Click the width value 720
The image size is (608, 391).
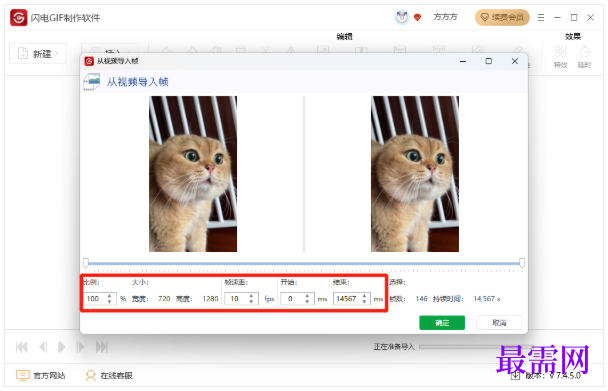point(164,299)
